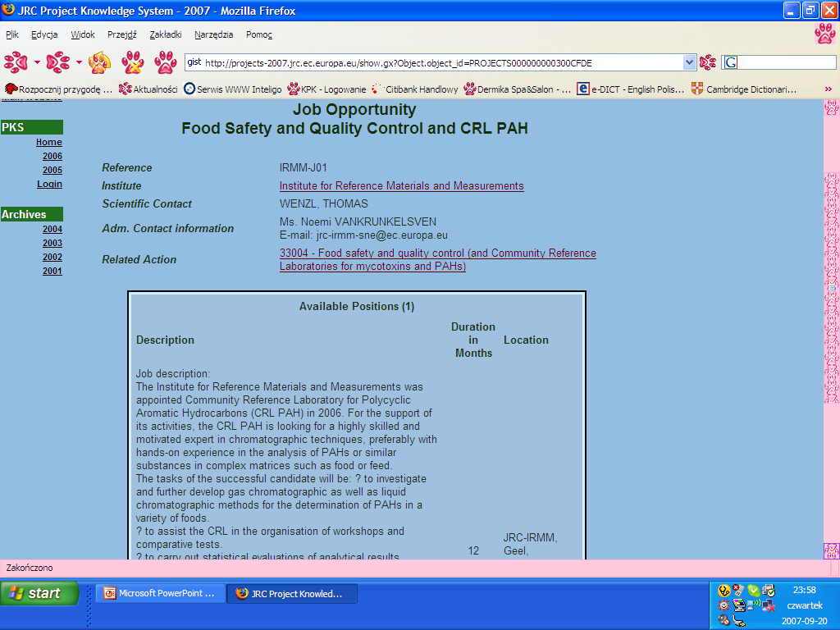Open the Plik menu
Viewport: 840px width, 630px height.
click(12, 34)
